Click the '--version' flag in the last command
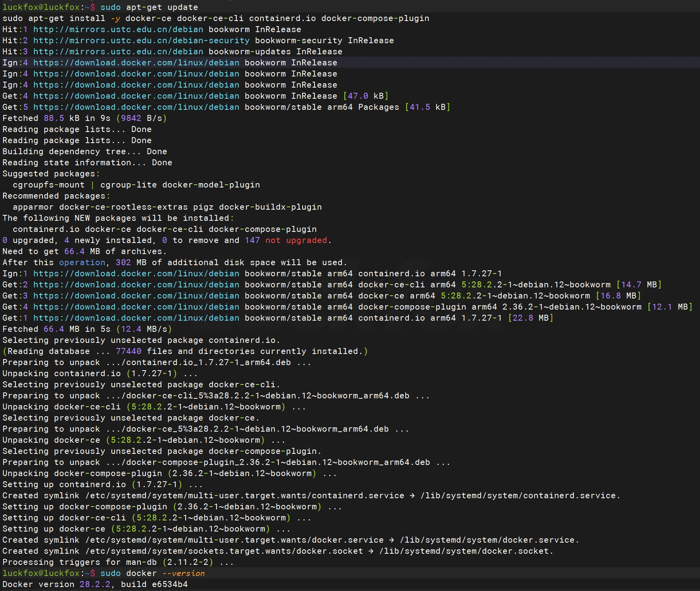This screenshot has height=591, width=700. 183,573
